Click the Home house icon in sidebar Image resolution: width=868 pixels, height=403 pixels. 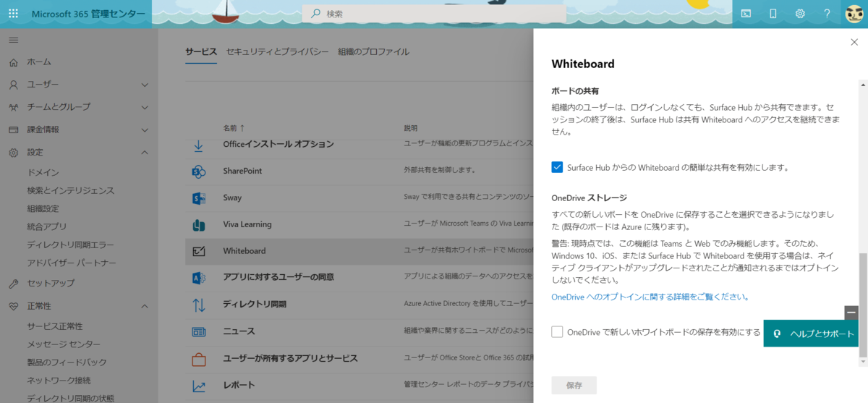[x=13, y=62]
